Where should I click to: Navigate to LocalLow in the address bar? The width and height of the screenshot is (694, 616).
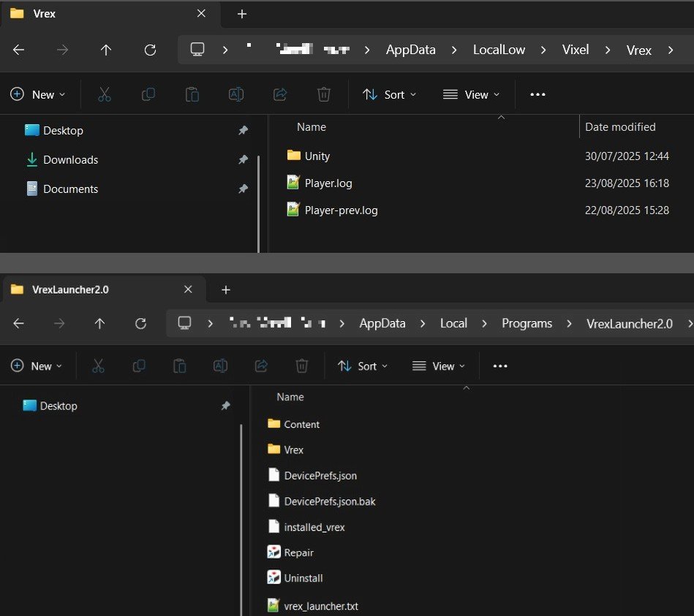[499, 50]
